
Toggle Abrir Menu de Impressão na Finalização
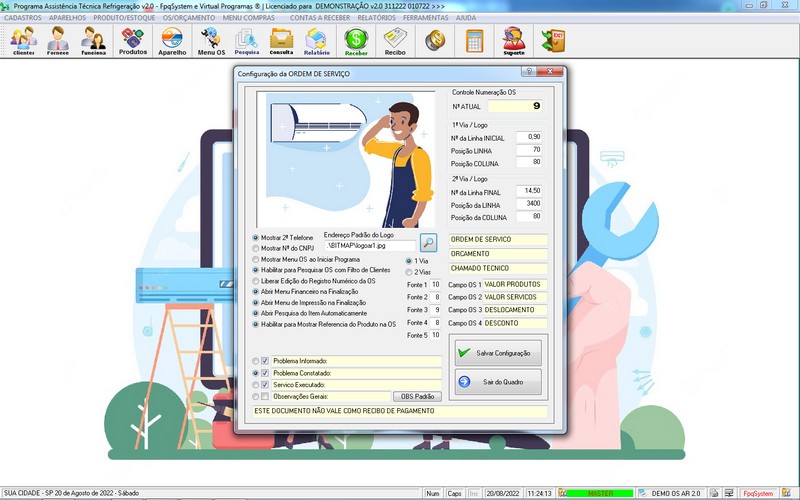pyautogui.click(x=256, y=303)
